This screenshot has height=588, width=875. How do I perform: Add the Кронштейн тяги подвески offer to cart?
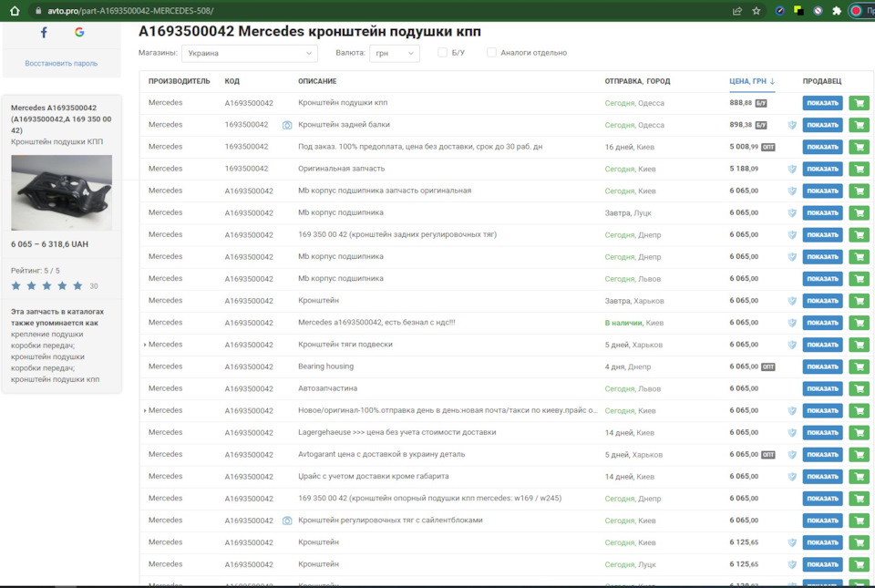click(x=859, y=345)
